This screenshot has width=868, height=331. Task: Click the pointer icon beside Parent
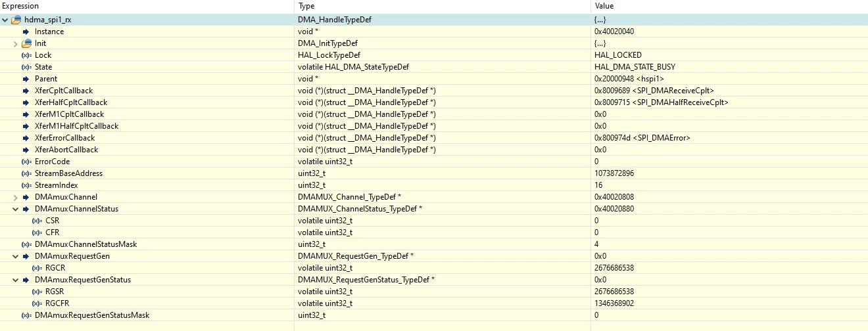click(26, 79)
